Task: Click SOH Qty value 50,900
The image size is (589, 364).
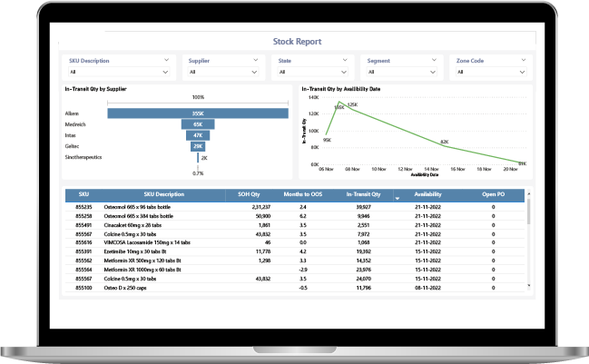Action: 263,216
